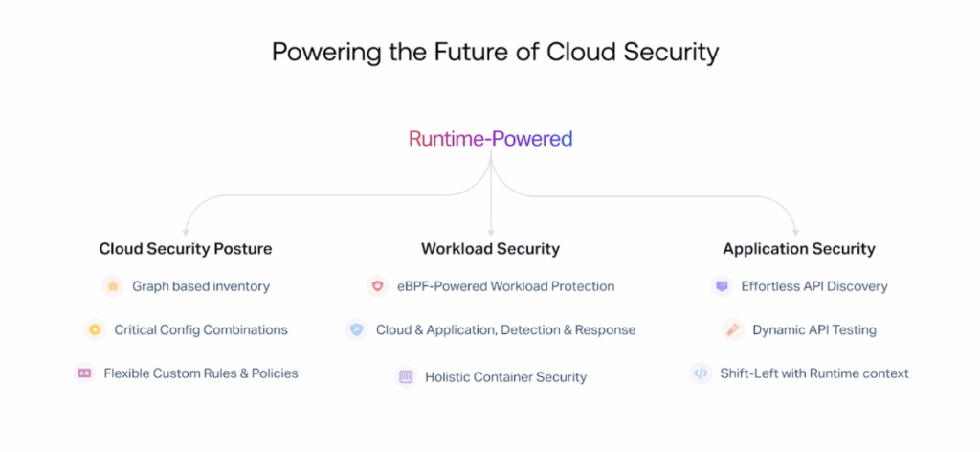Image resolution: width=980 pixels, height=452 pixels.
Task: Click Dynamic API Testing text
Action: (x=814, y=329)
